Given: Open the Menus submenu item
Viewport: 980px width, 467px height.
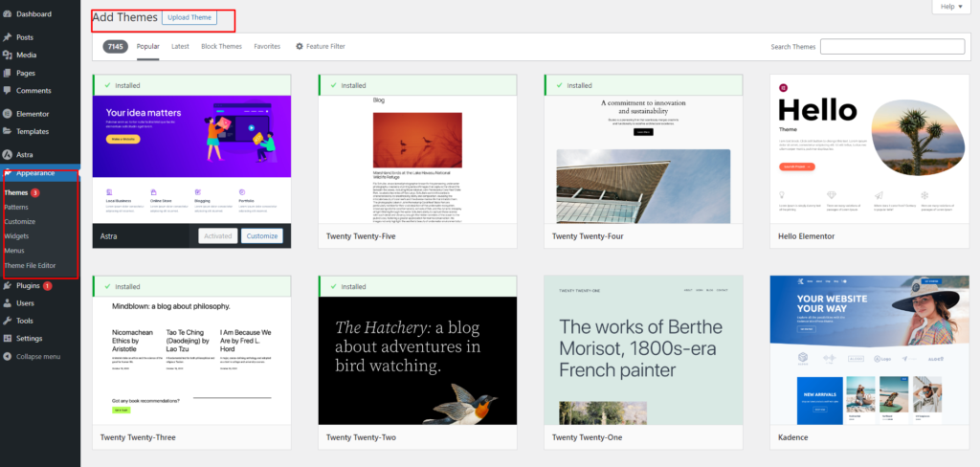Looking at the screenshot, I should coord(13,251).
